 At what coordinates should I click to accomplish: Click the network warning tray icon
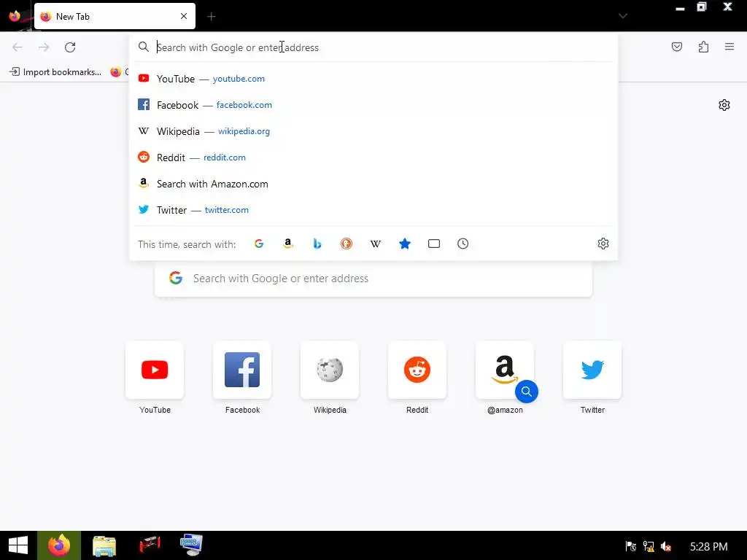[x=649, y=547]
